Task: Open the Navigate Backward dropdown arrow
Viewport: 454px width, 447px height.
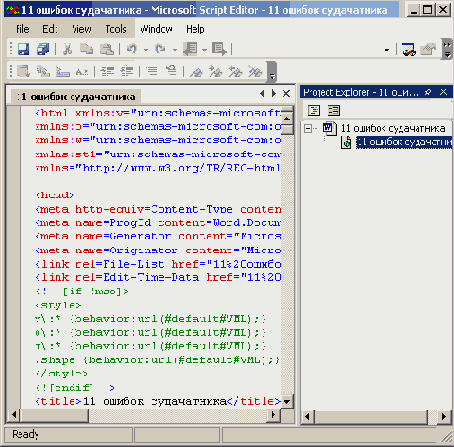Action: (x=204, y=50)
